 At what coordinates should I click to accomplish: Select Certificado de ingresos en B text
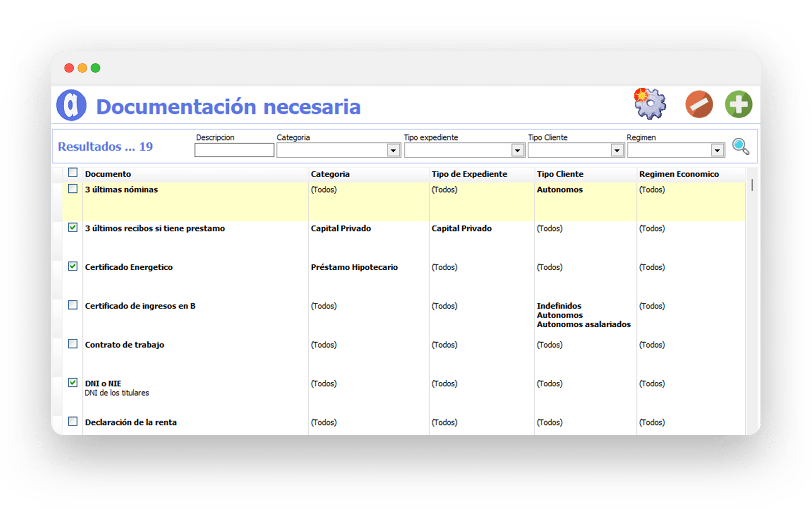pos(140,306)
